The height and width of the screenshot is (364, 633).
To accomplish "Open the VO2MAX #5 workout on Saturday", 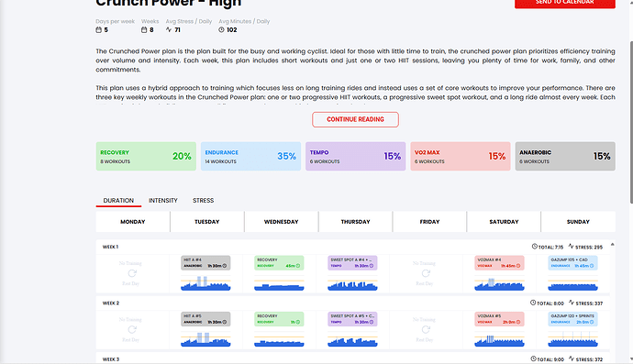I will (499, 319).
